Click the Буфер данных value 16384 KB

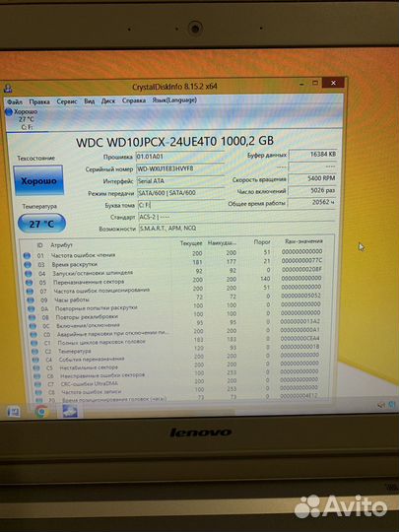click(312, 155)
